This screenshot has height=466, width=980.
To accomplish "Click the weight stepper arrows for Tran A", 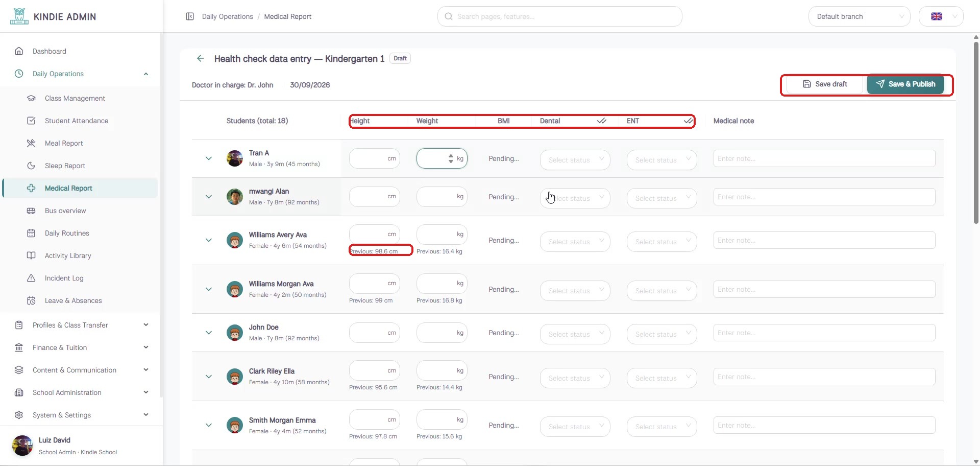I will 451,158.
